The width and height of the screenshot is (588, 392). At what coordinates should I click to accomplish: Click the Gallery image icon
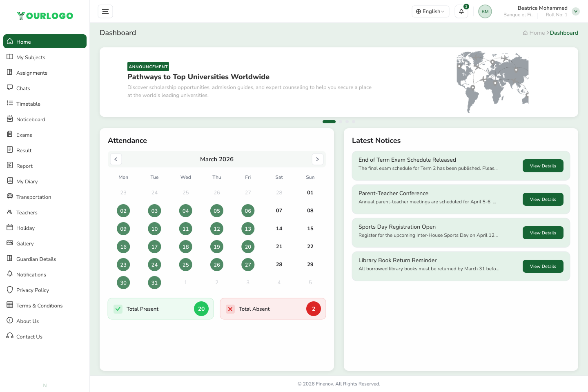[x=10, y=243]
